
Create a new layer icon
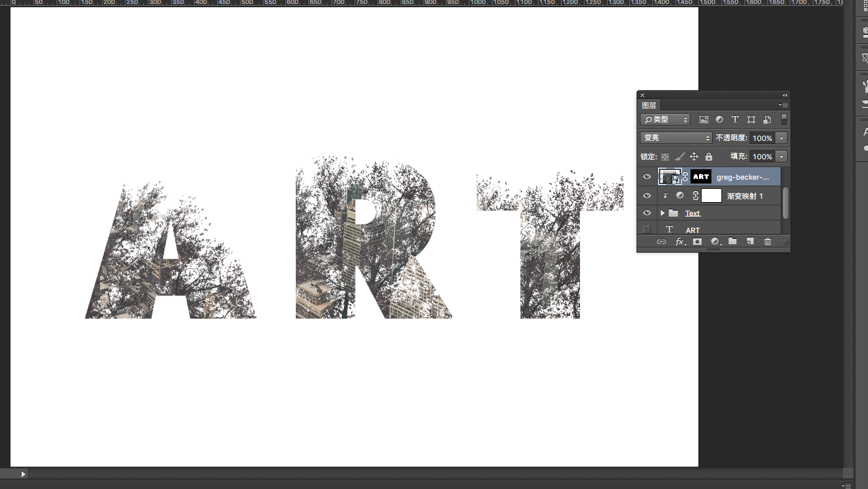coord(750,242)
